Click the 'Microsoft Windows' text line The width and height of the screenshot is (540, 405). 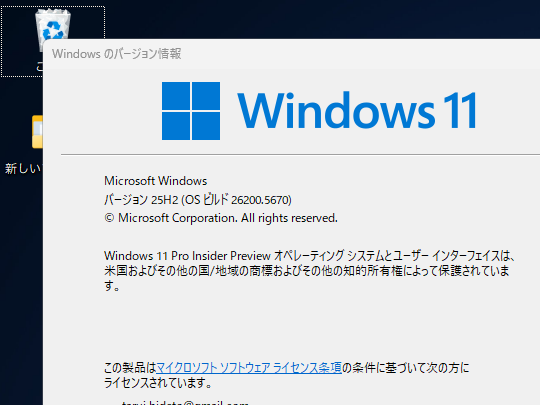156,181
